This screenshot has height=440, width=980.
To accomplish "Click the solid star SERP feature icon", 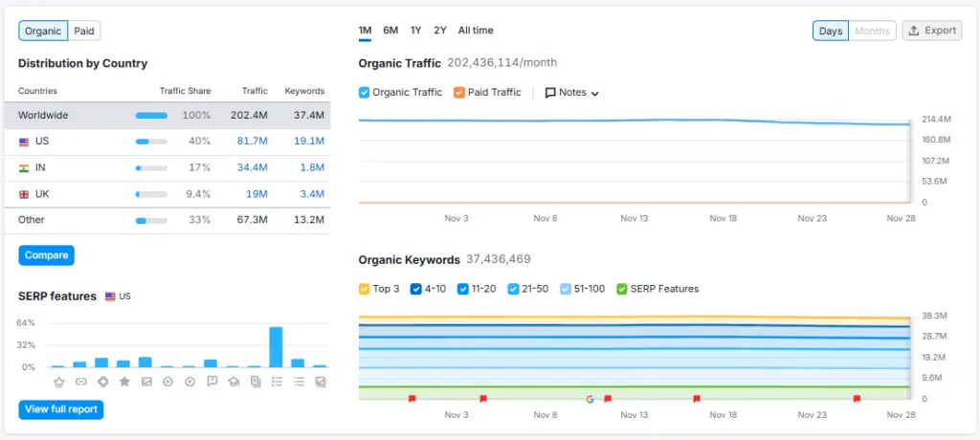I will pos(123,382).
